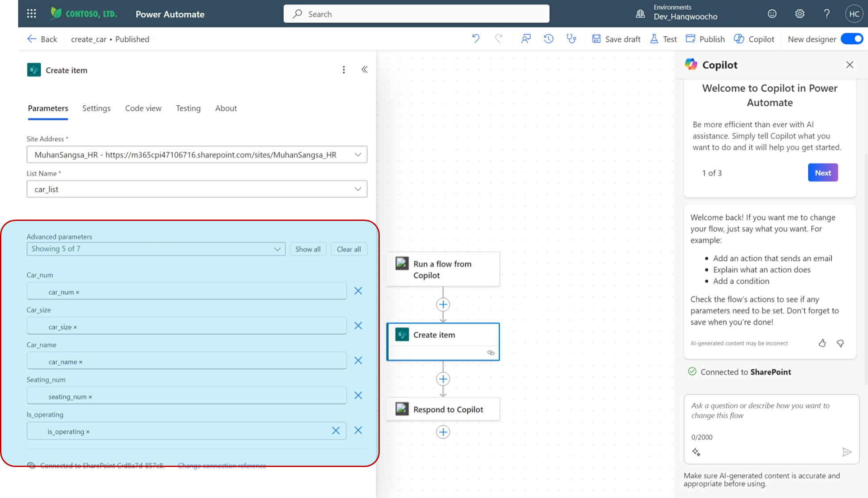Turn off the New designer toggle
Screen dimensions: 868x498
[x=852, y=39]
